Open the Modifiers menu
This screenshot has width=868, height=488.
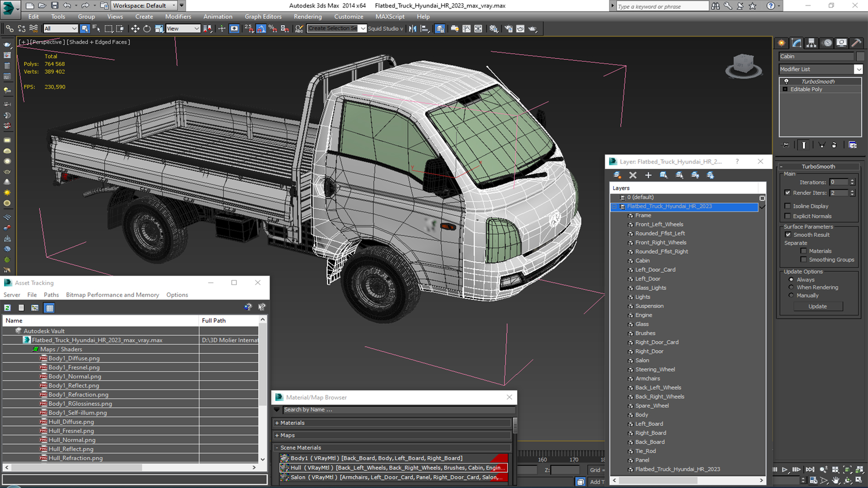click(x=178, y=17)
